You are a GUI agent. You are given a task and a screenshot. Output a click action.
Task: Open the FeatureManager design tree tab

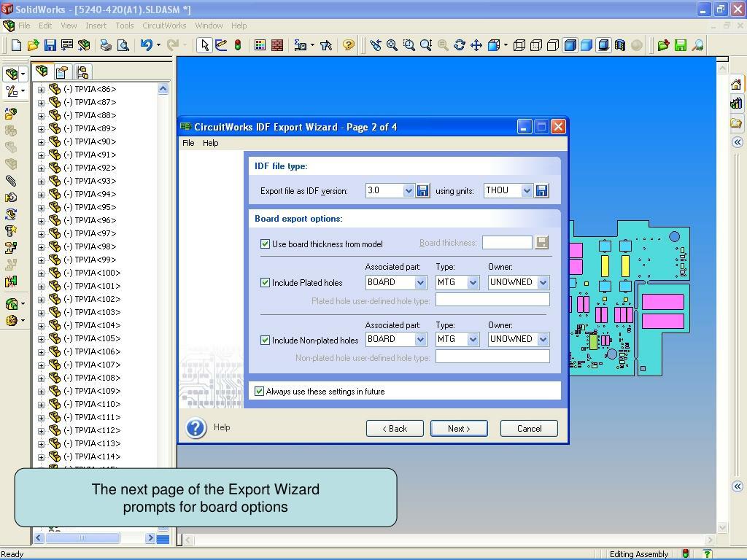click(42, 71)
